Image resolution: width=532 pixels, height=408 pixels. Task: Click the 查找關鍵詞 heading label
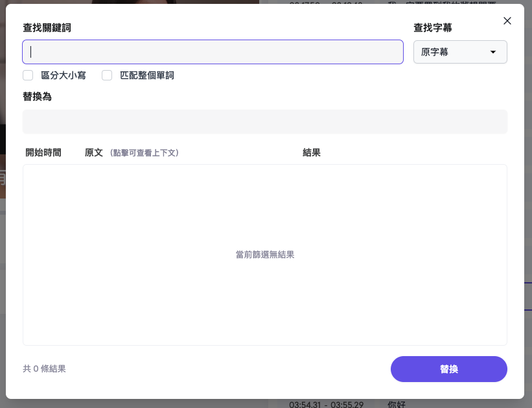pyautogui.click(x=47, y=27)
